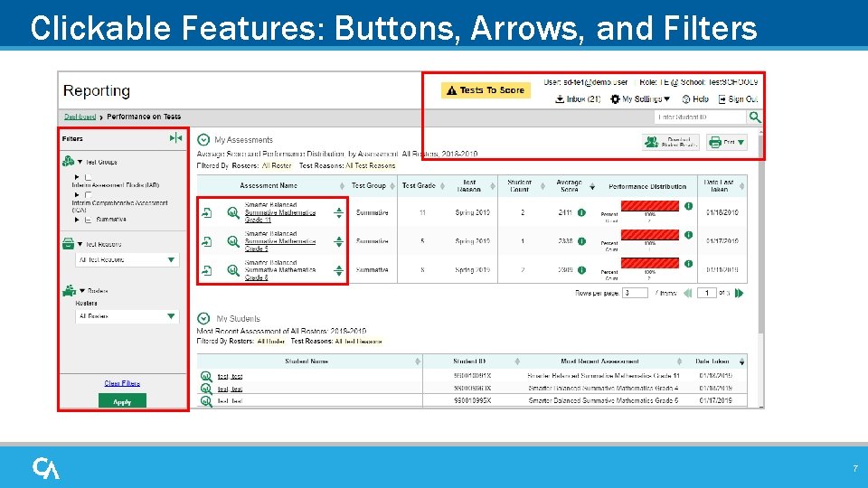Screen dimensions: 868x488
Task: Click the Test Groups category icon
Action: 68,161
